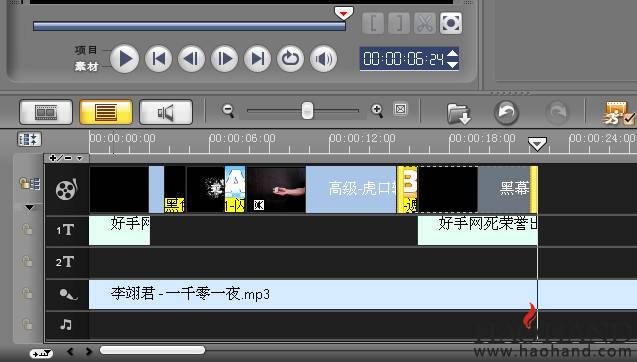Switch to Timeline view

pos(106,112)
